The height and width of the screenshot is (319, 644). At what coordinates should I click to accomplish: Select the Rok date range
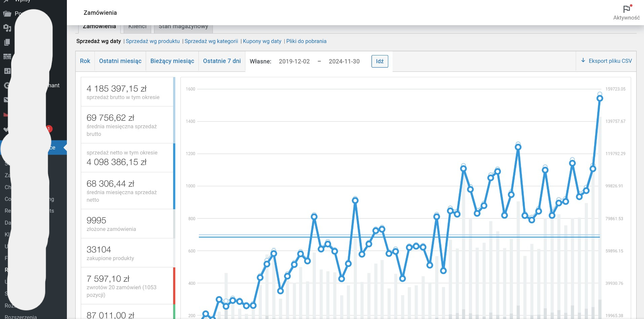tap(85, 61)
